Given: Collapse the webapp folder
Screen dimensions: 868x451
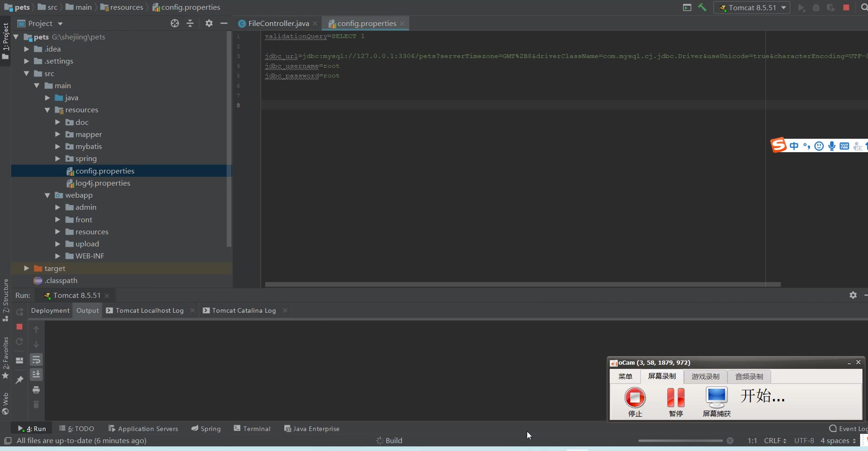Looking at the screenshot, I should tap(47, 195).
